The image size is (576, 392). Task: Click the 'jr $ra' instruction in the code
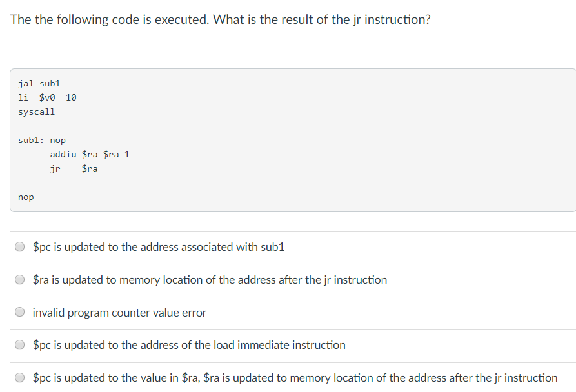coord(72,168)
